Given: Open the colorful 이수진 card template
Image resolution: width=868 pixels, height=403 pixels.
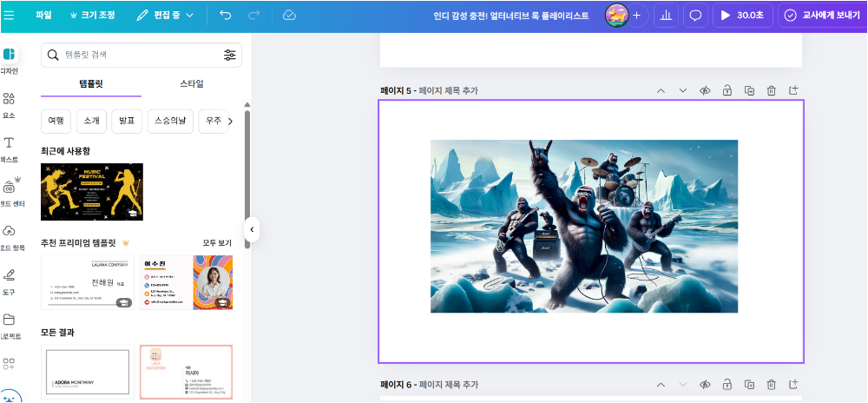Looking at the screenshot, I should pos(186,282).
